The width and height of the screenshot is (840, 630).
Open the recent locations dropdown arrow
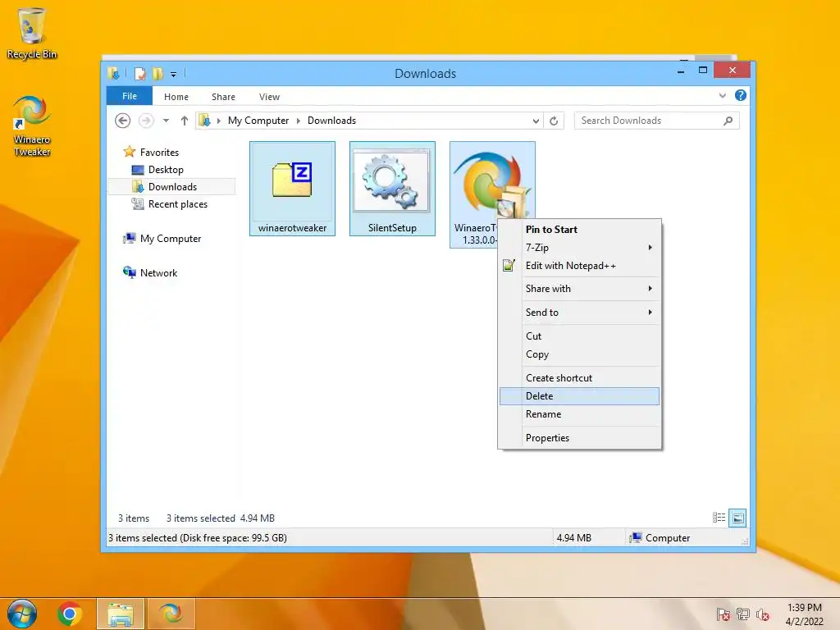166,121
